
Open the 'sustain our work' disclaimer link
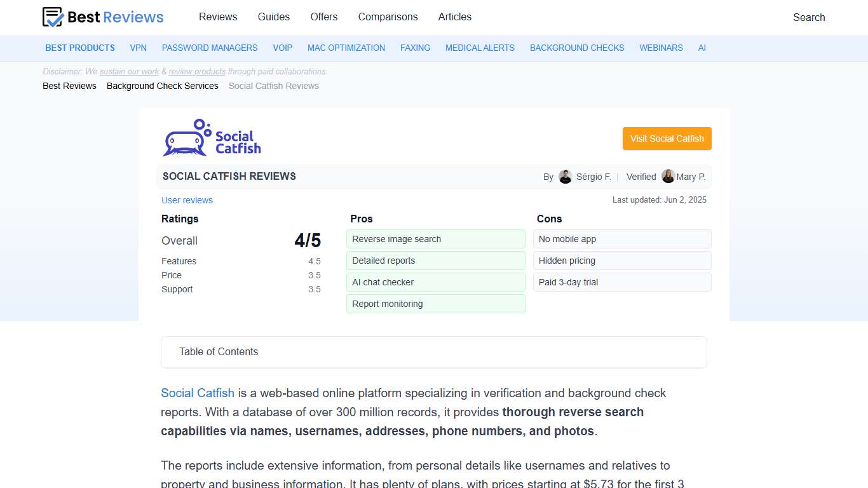pyautogui.click(x=129, y=71)
